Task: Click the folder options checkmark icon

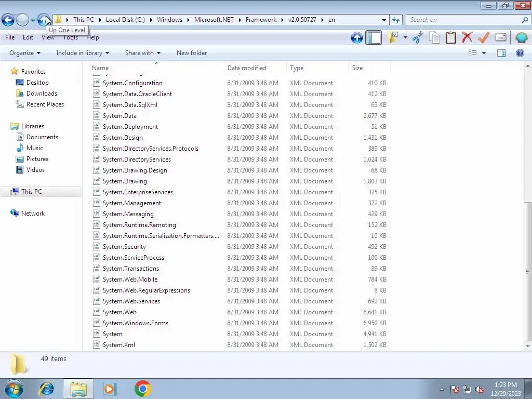Action: (x=393, y=37)
